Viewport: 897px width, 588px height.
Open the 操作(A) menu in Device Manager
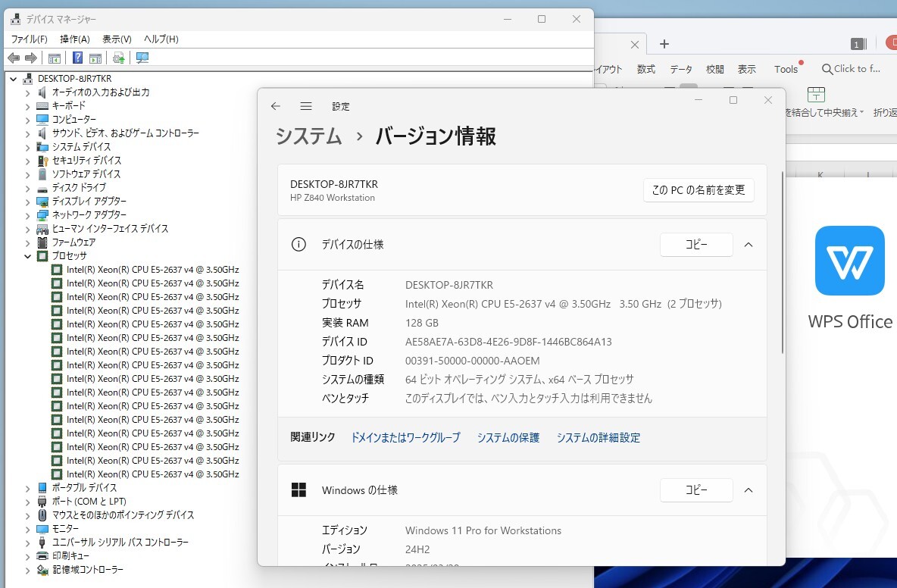[x=75, y=39]
